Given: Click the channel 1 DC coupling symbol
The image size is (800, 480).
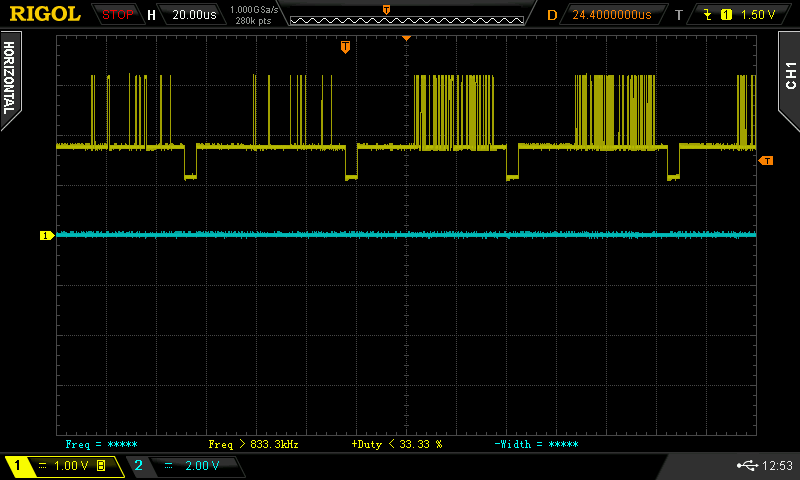Looking at the screenshot, I should [x=42, y=466].
